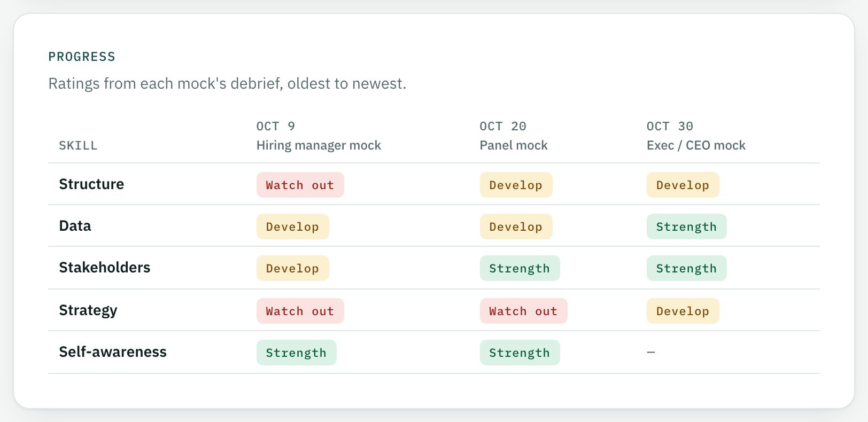Click Structure's Develop badge under Exec / CEO mock

(683, 185)
